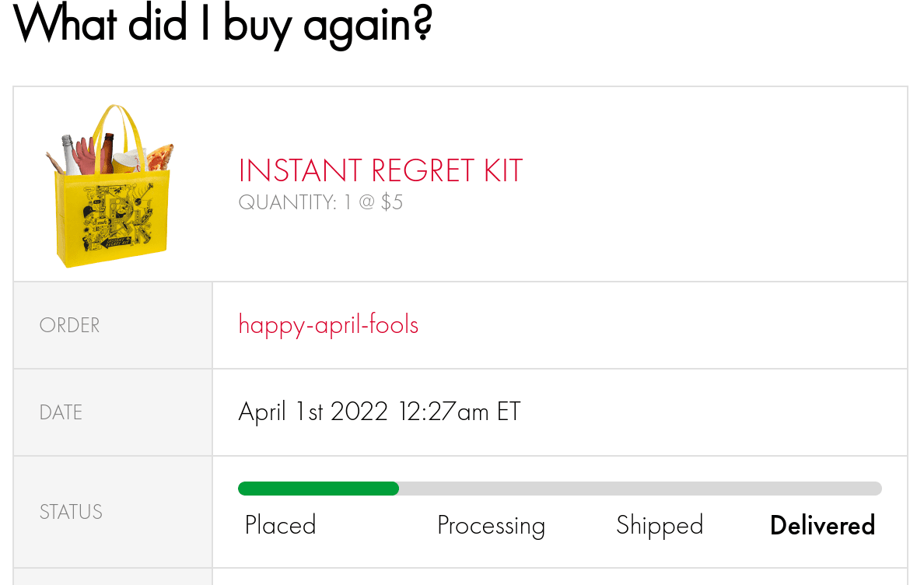This screenshot has width=924, height=585.
Task: Open the happy-april-fools order link
Action: click(x=328, y=324)
